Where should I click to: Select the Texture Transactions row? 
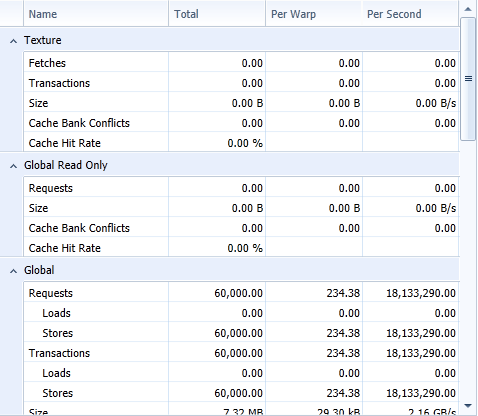point(241,83)
